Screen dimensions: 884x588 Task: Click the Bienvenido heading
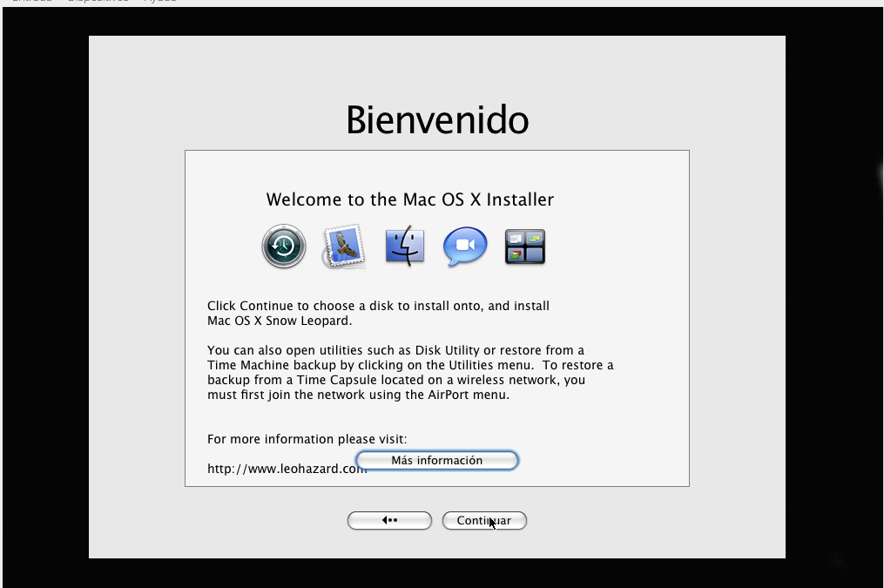pos(437,119)
